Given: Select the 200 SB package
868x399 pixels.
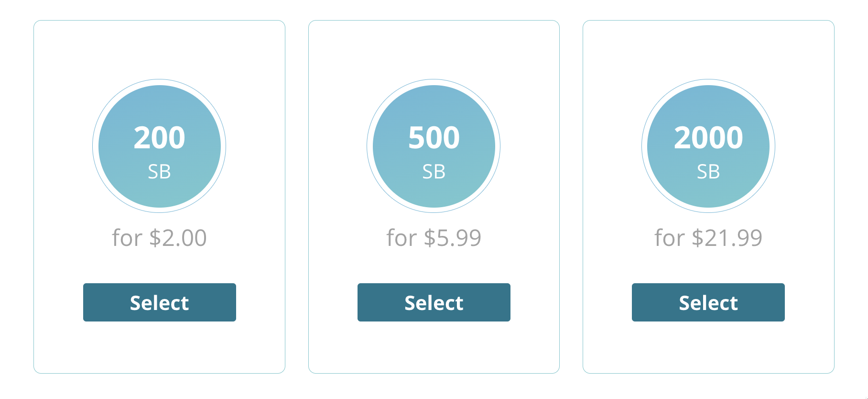Looking at the screenshot, I should click(x=160, y=302).
